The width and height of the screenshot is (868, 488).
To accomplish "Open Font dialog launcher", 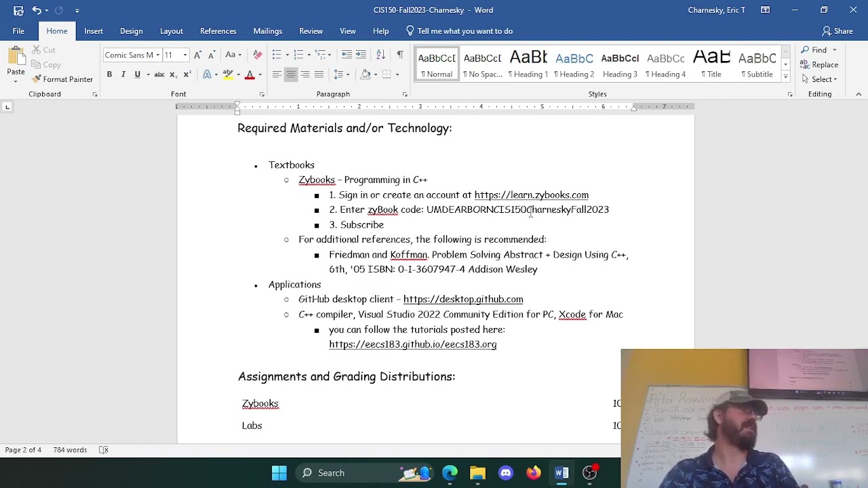I will pos(262,94).
